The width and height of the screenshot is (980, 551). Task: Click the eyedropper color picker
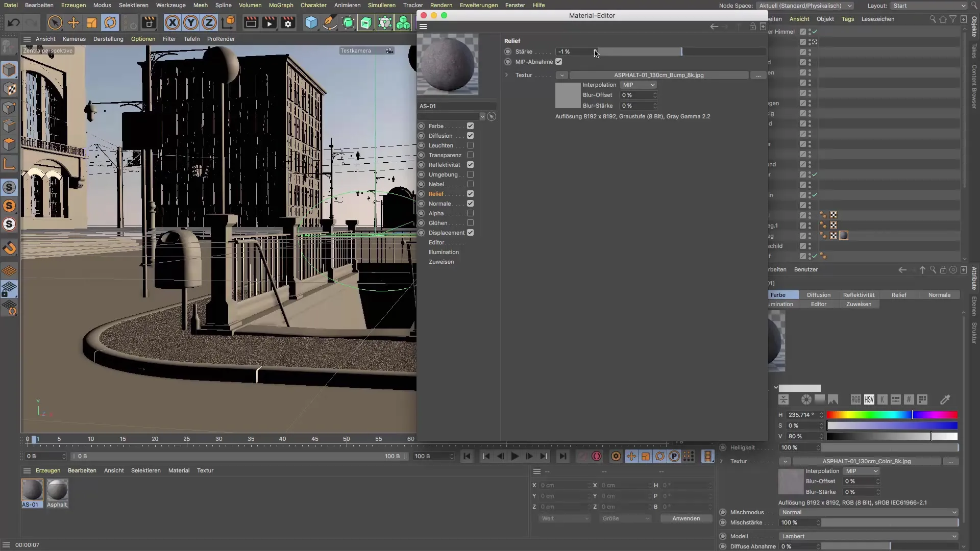click(x=945, y=399)
